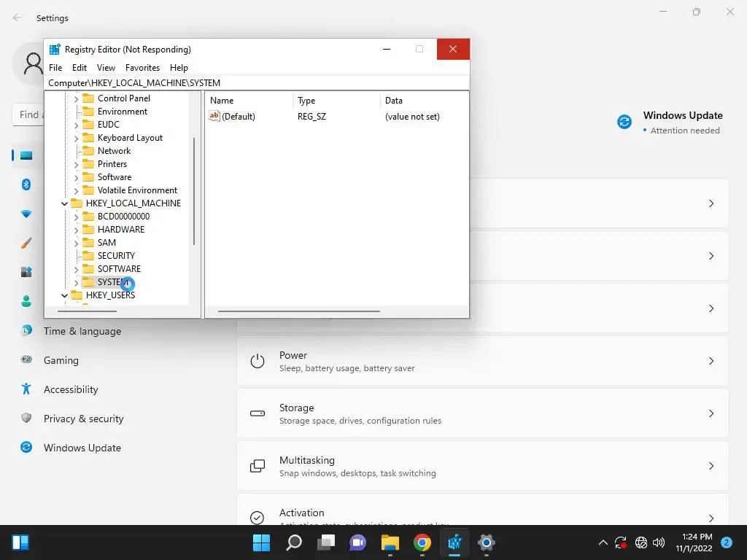Switch to Registry Editor taskbar icon
Viewport: 747px width, 560px height.
click(454, 542)
